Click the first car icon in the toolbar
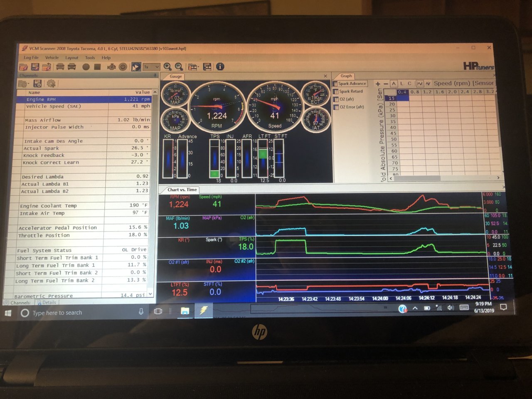Image resolution: width=532 pixels, height=399 pixels. pyautogui.click(x=60, y=66)
